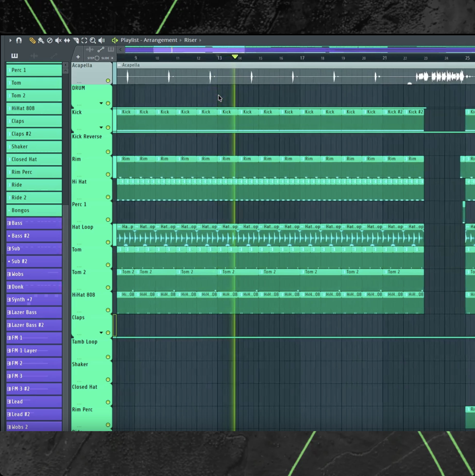Select the FM 1 Layer pattern in picker
The height and width of the screenshot is (476, 475).
click(x=34, y=351)
